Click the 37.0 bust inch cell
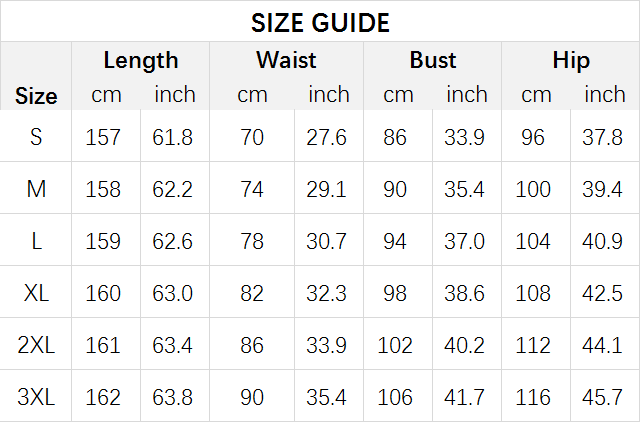This screenshot has width=641, height=423. 464,241
